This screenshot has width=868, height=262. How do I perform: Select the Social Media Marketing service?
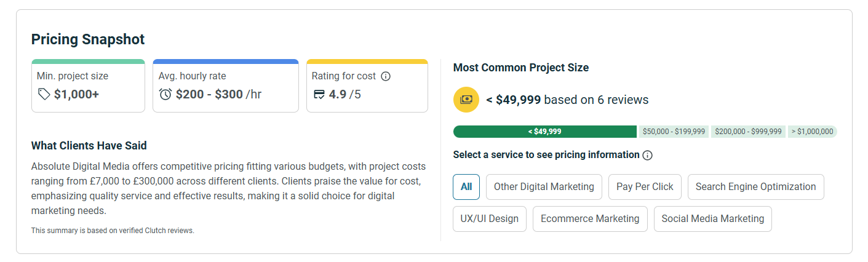click(x=712, y=219)
